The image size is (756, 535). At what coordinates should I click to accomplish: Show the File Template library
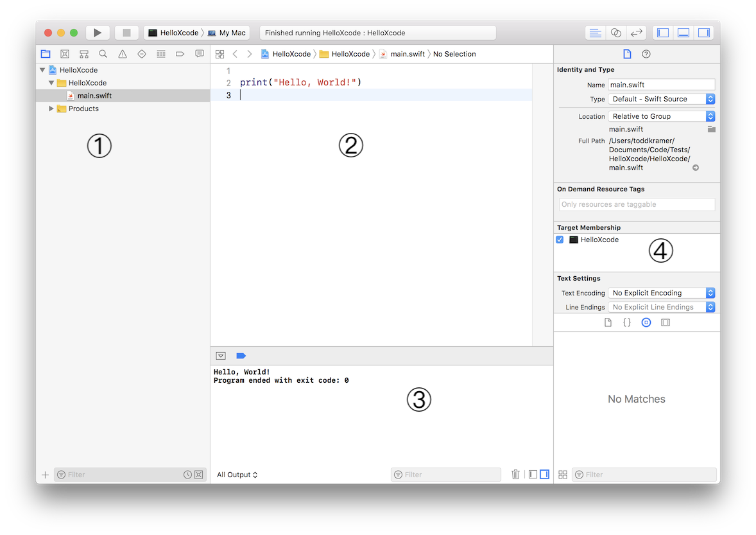coord(608,322)
